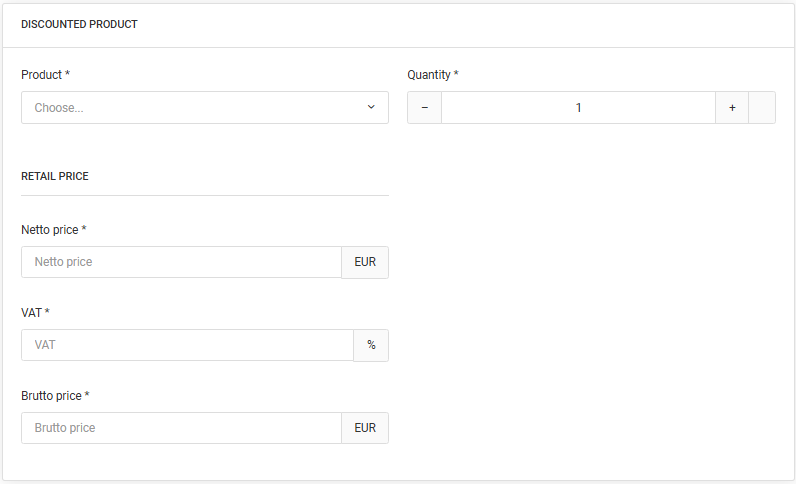Click the Quantity number field
Image resolution: width=796 pixels, height=484 pixels.
(x=578, y=108)
